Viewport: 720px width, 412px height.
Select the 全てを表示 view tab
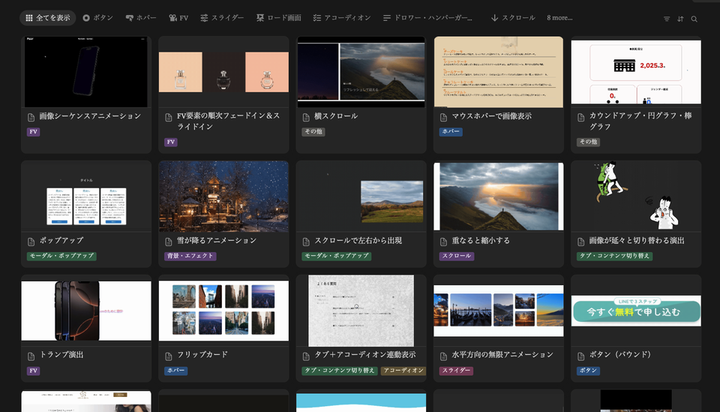pyautogui.click(x=47, y=18)
